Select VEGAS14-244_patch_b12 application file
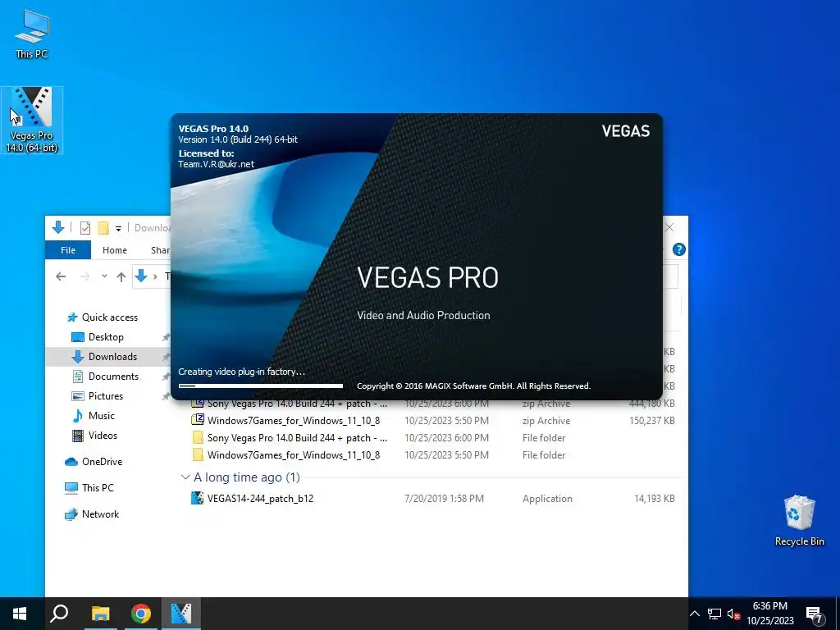 point(433,498)
